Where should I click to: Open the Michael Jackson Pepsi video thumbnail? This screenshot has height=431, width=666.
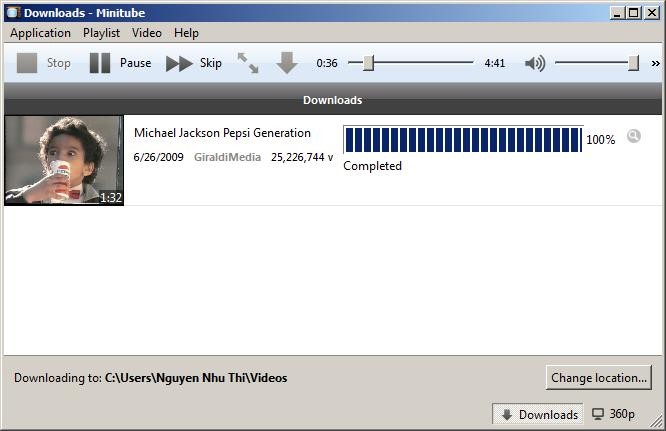coord(64,160)
